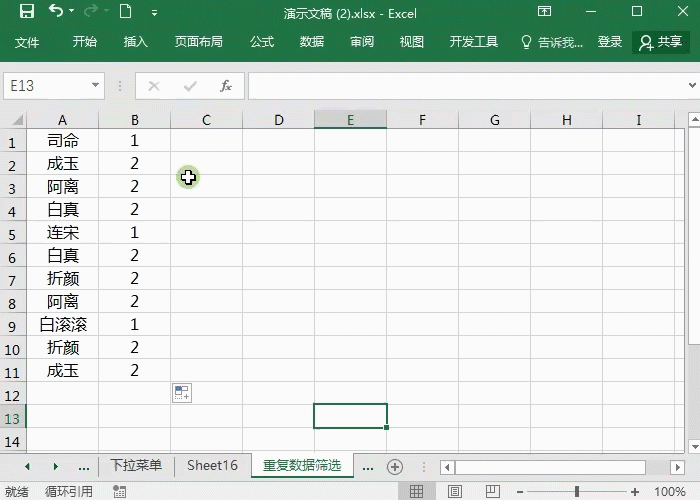
Task: Click the enter checkmark formula bar icon
Action: pyautogui.click(x=190, y=86)
